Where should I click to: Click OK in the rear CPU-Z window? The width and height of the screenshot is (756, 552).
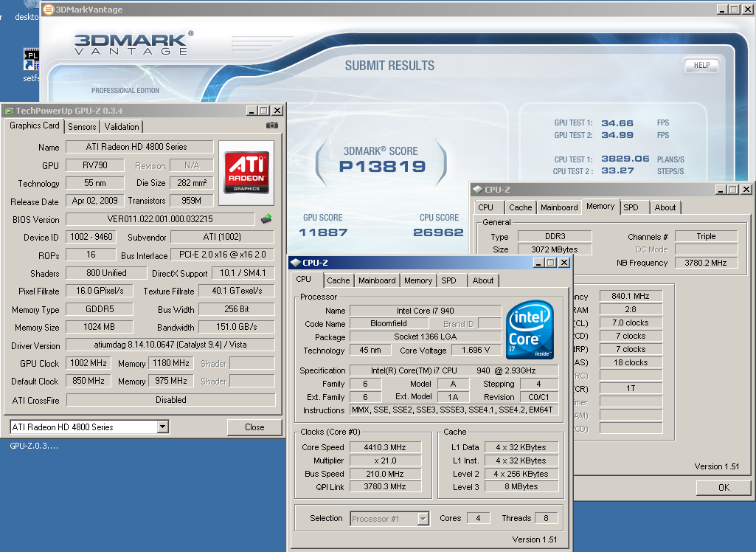click(724, 487)
